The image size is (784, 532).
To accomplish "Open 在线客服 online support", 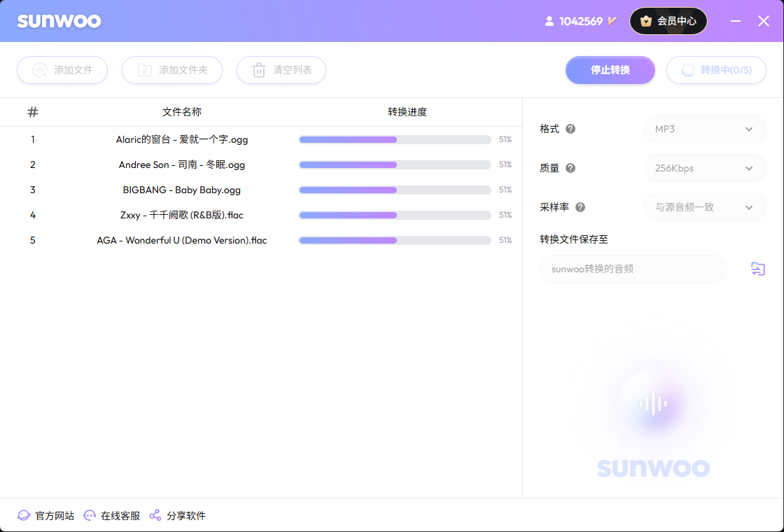I will (x=112, y=516).
